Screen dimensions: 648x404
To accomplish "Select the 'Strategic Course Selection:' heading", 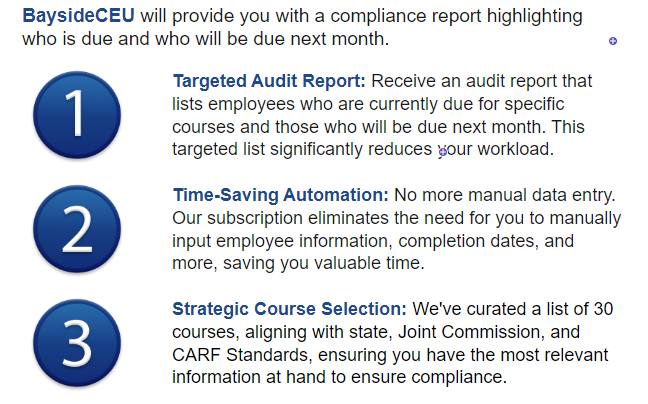I will tap(289, 308).
